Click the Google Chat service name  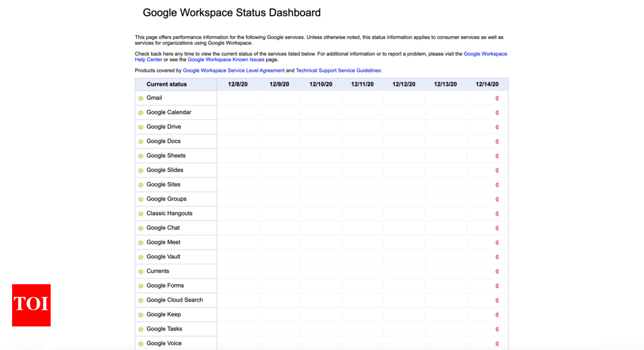point(163,227)
